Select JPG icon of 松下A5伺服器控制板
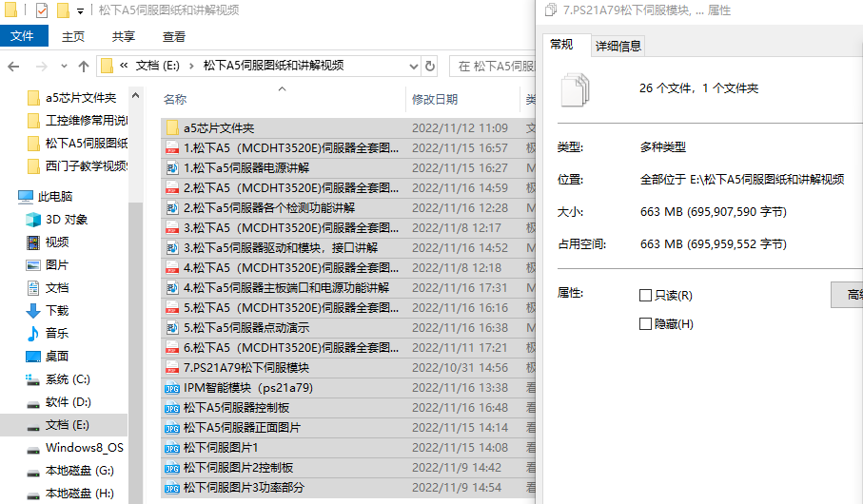The image size is (863, 504). [172, 408]
